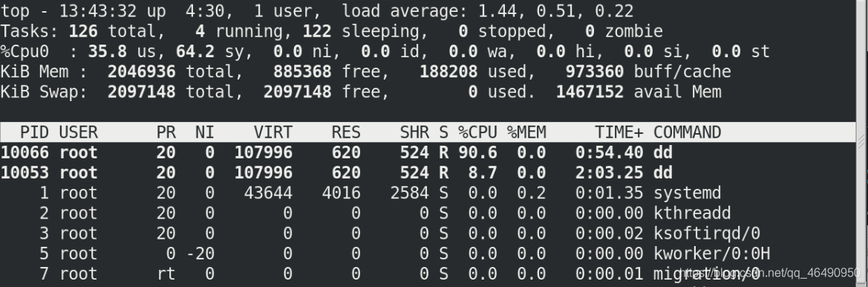Click the rt priority value
868x287 pixels.
[x=166, y=274]
